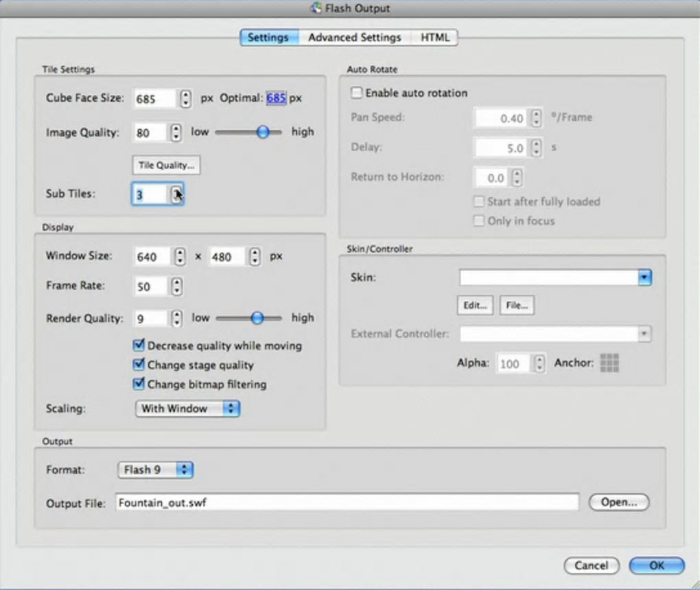Open the Scaling With Window dropdown

[187, 409]
